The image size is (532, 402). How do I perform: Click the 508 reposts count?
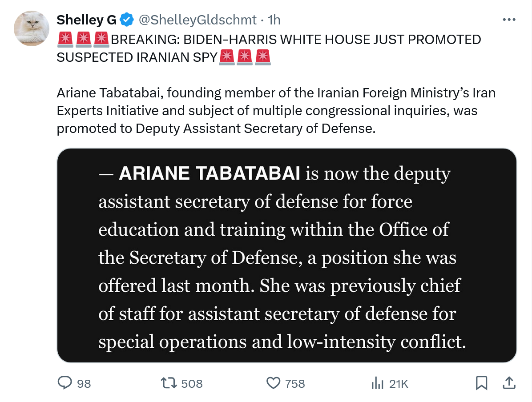pos(192,383)
